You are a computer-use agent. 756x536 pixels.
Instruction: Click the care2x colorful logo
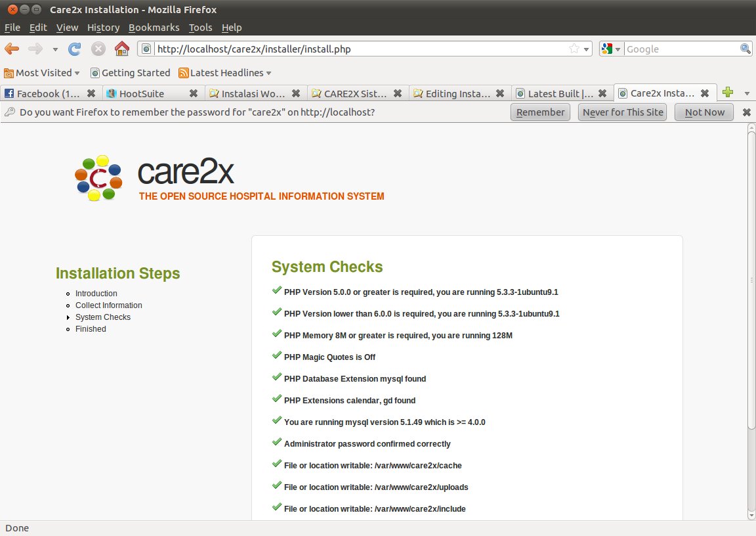(98, 177)
